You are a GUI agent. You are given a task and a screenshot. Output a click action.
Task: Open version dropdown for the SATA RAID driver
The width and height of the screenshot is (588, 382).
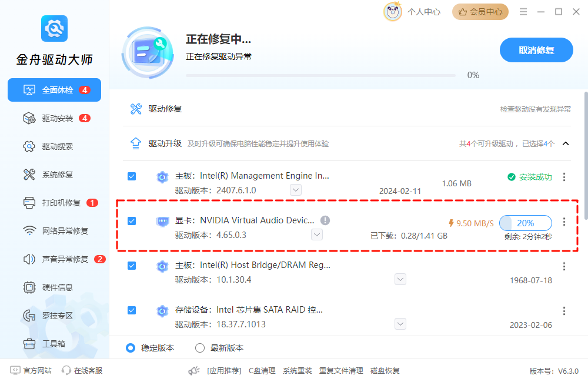tap(400, 323)
